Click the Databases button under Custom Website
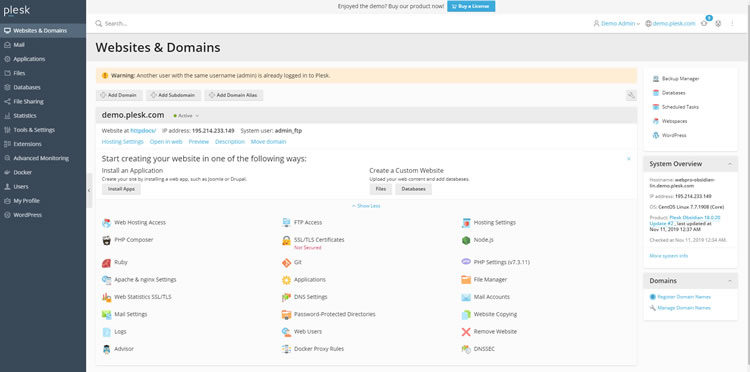Image resolution: width=750 pixels, height=372 pixels. 413,189
